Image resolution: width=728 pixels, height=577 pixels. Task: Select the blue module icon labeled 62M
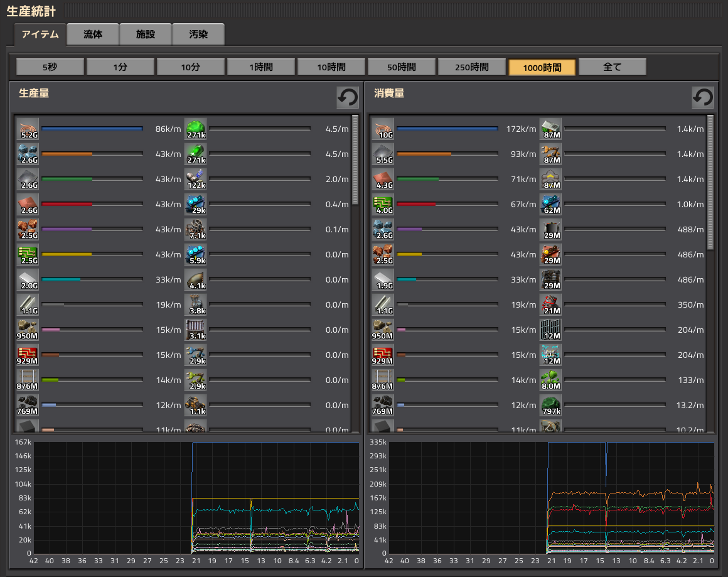click(x=550, y=204)
